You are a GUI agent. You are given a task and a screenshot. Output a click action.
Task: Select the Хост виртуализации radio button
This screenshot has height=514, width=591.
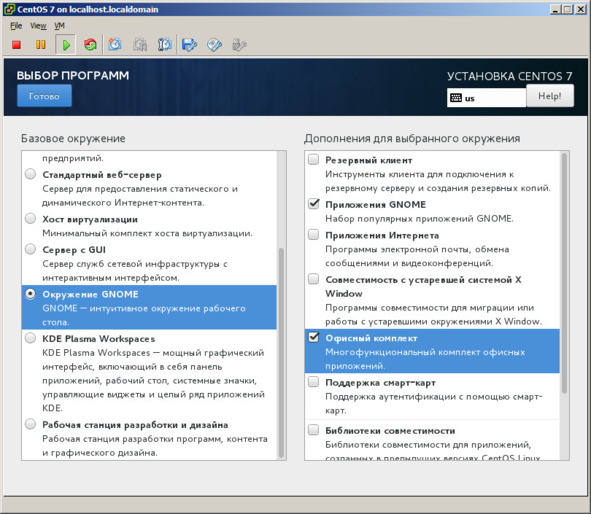pos(31,219)
